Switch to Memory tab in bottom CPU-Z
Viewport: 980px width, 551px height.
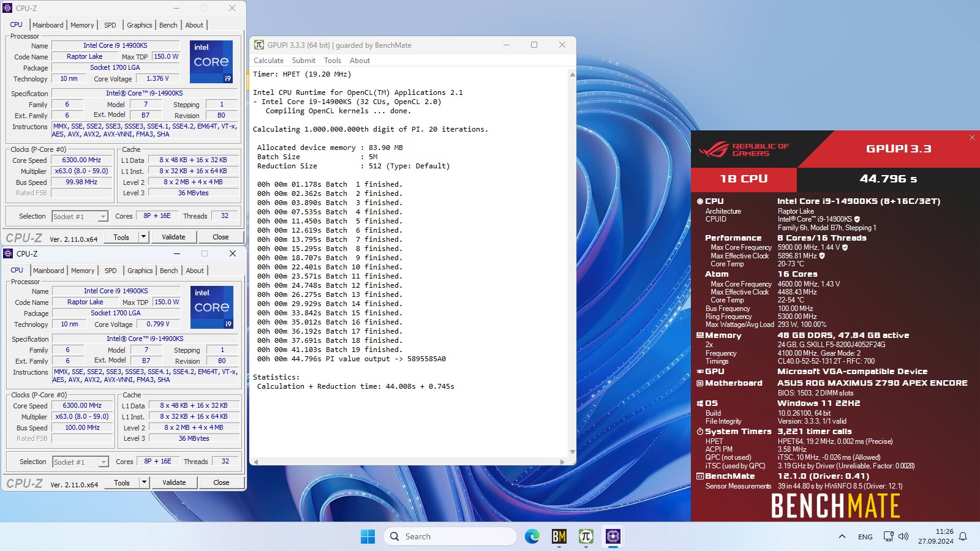[83, 271]
